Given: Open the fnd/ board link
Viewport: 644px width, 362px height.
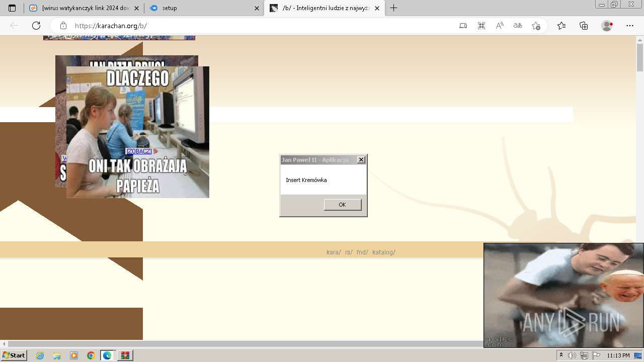Looking at the screenshot, I should coord(362,252).
